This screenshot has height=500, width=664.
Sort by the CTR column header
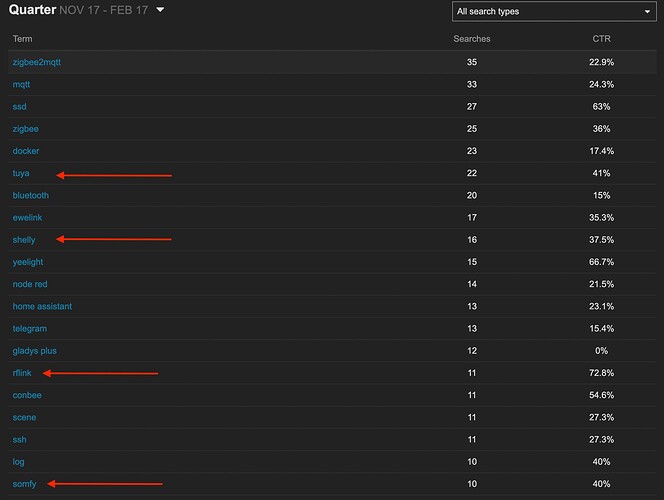pyautogui.click(x=601, y=39)
